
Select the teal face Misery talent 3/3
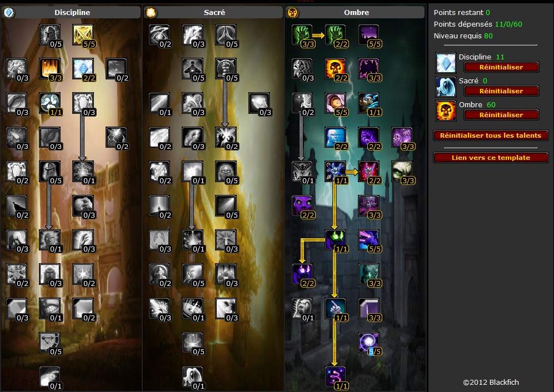tap(368, 274)
